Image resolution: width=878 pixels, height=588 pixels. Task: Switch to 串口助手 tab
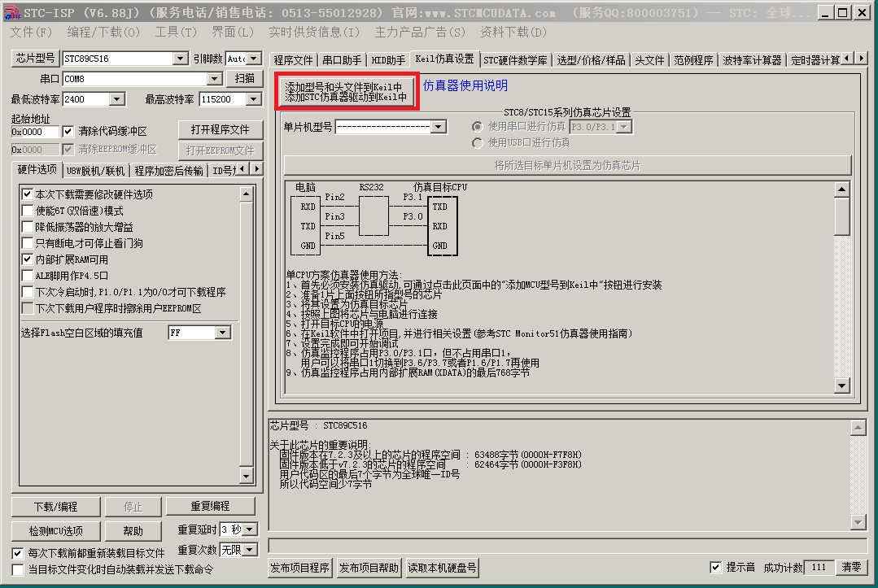tap(342, 60)
